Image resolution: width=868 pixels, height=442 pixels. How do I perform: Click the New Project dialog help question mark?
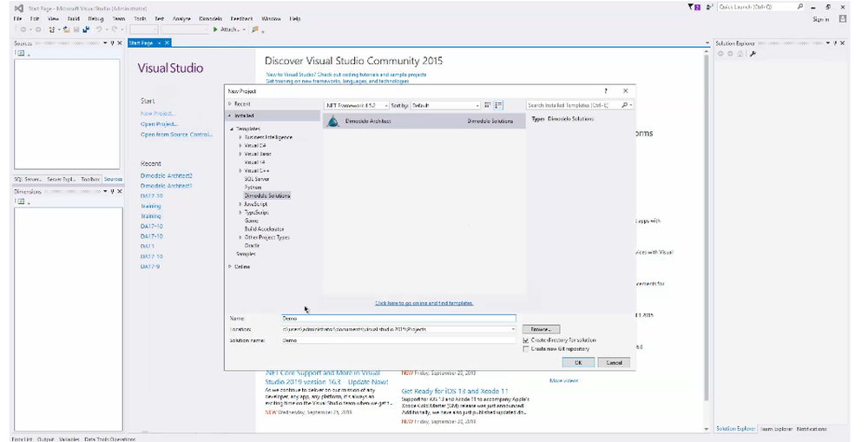[606, 91]
